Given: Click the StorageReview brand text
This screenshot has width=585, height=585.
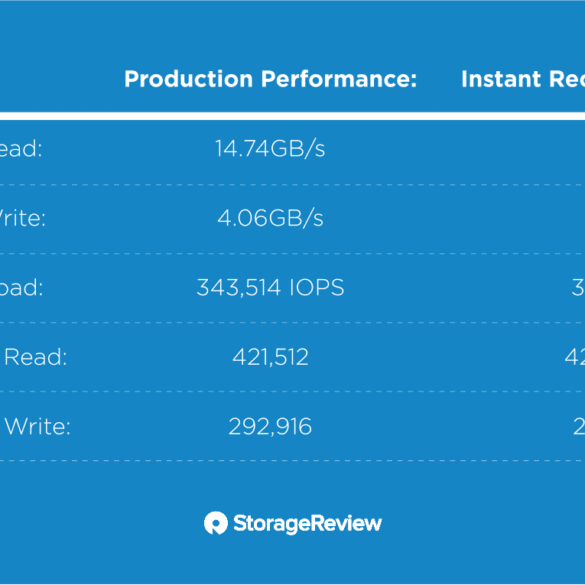Looking at the screenshot, I should [x=307, y=523].
